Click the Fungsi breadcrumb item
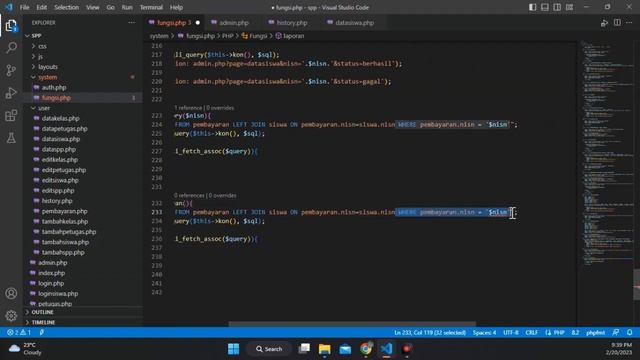This screenshot has height=360, width=640. pyautogui.click(x=254, y=36)
